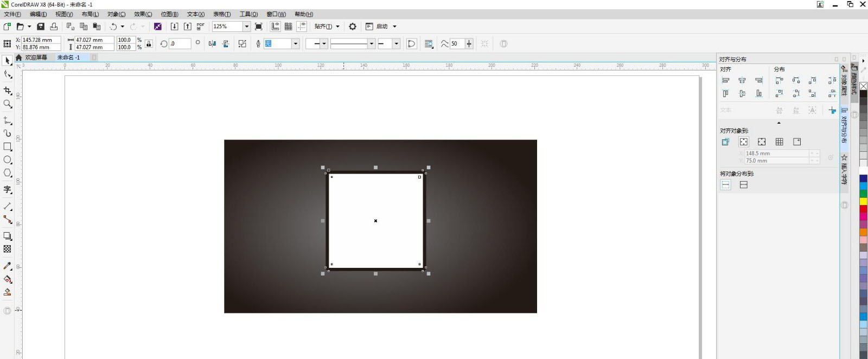Screen dimensions: 868x359
Task: Pick the red swatch in color palette
Action: pos(863,209)
